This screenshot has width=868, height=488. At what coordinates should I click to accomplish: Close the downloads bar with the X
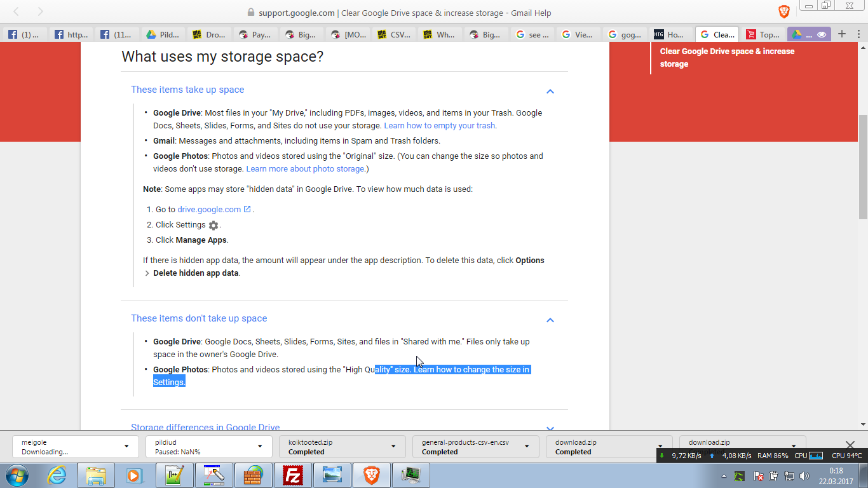click(850, 445)
